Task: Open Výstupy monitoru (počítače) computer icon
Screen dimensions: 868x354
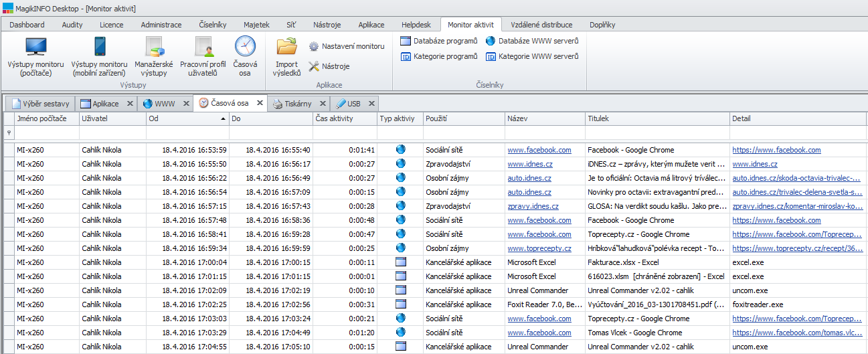Action: (x=35, y=56)
